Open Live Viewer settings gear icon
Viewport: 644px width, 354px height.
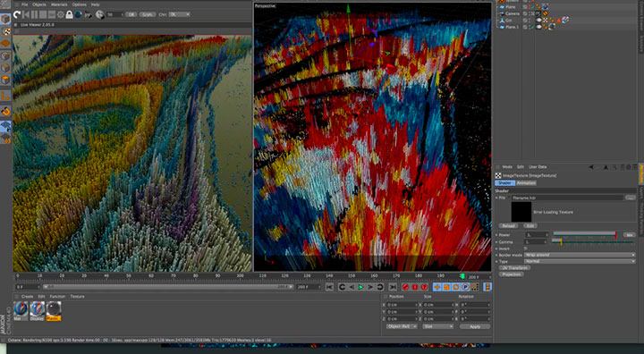click(61, 15)
